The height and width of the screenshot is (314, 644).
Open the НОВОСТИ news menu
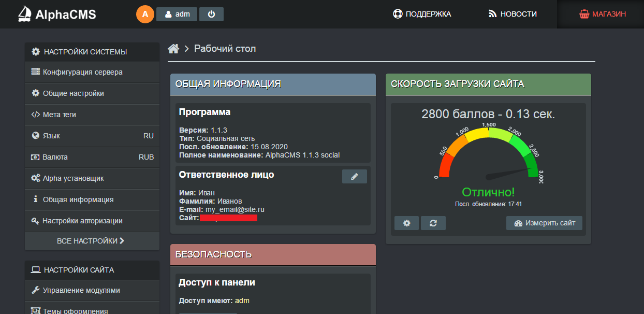tap(513, 14)
